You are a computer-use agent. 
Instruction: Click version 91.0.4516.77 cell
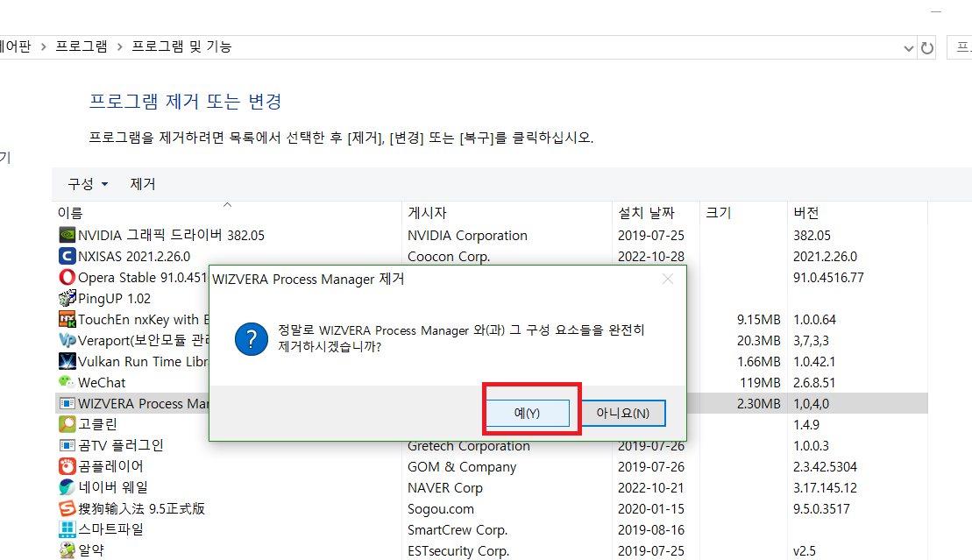[828, 277]
